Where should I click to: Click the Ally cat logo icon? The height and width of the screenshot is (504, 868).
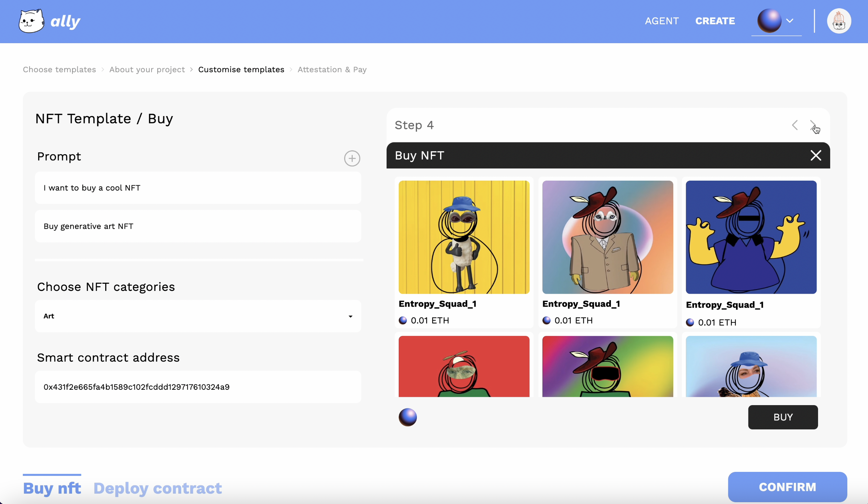pos(31,21)
